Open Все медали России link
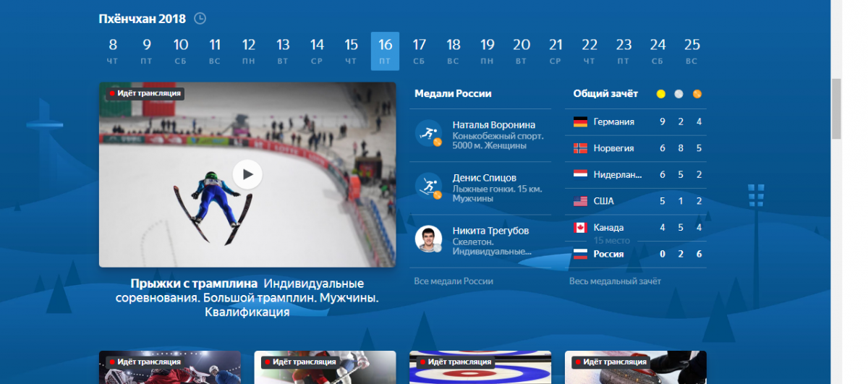 coord(453,281)
